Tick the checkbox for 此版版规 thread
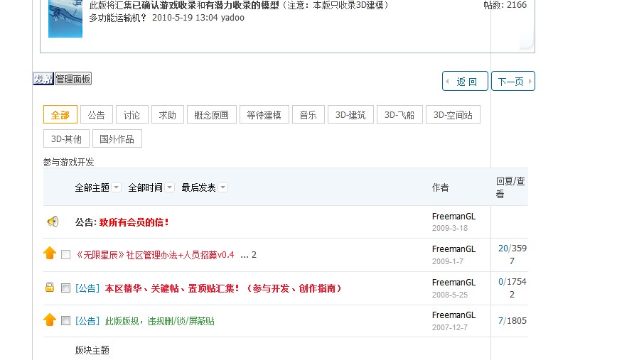The image size is (644, 360). [66, 321]
